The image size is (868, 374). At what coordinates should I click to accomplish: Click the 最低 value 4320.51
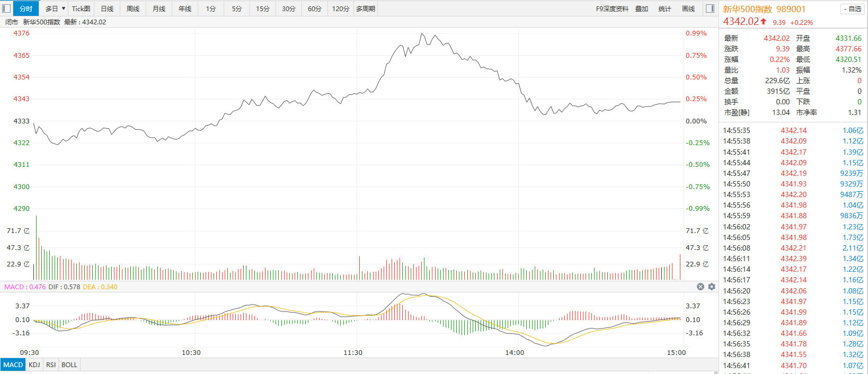(848, 59)
